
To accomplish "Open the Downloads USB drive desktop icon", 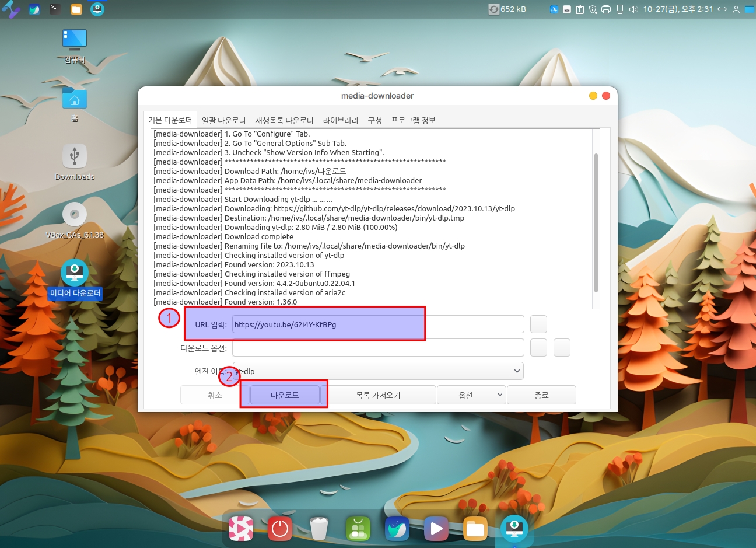I will click(75, 156).
